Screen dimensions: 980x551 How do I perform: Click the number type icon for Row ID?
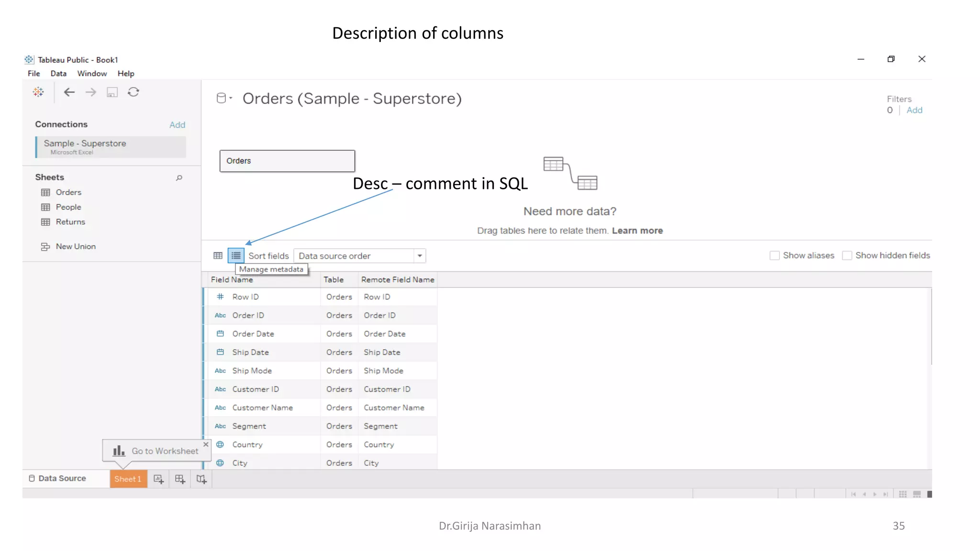tap(220, 297)
